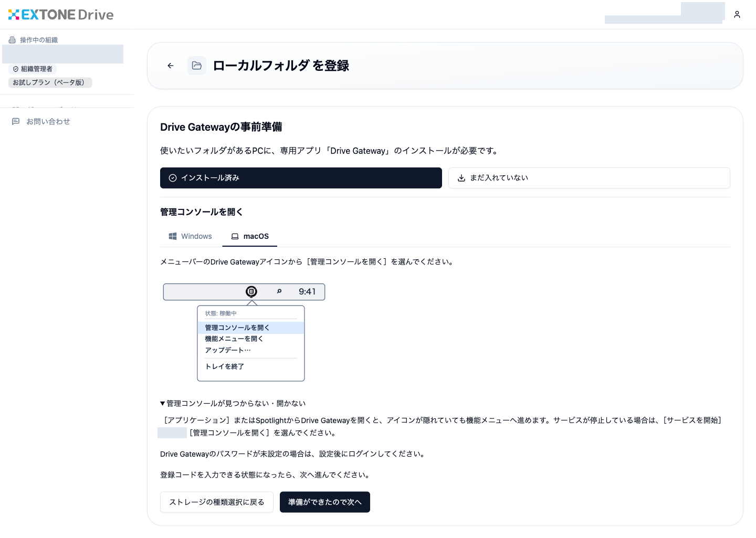The height and width of the screenshot is (538, 756).
Task: Select the macOS tab
Action: pyautogui.click(x=250, y=236)
